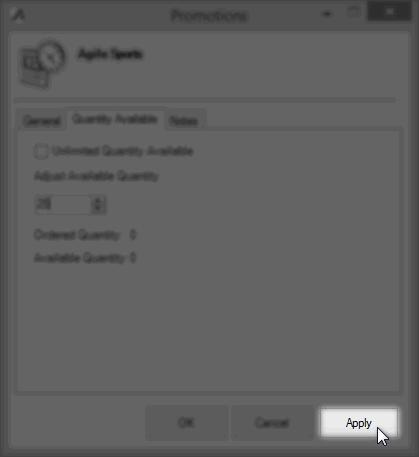Switch to the General tab

click(42, 120)
